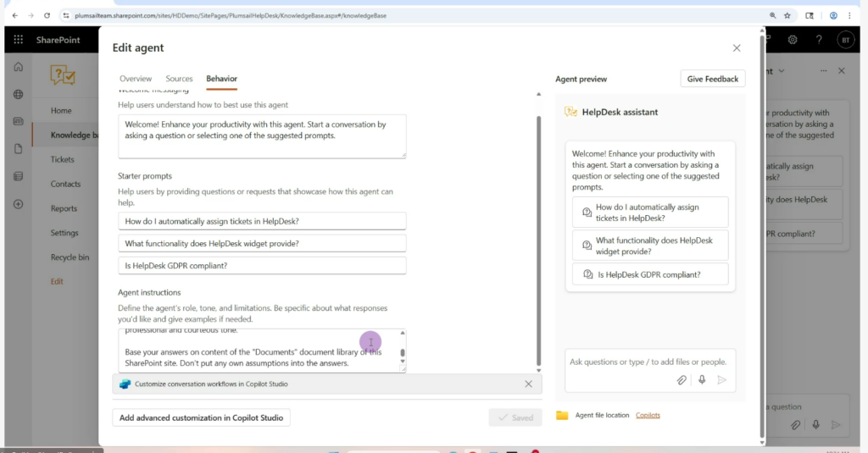Bookmark page with star icon
The width and height of the screenshot is (868, 453).
[x=787, y=15]
